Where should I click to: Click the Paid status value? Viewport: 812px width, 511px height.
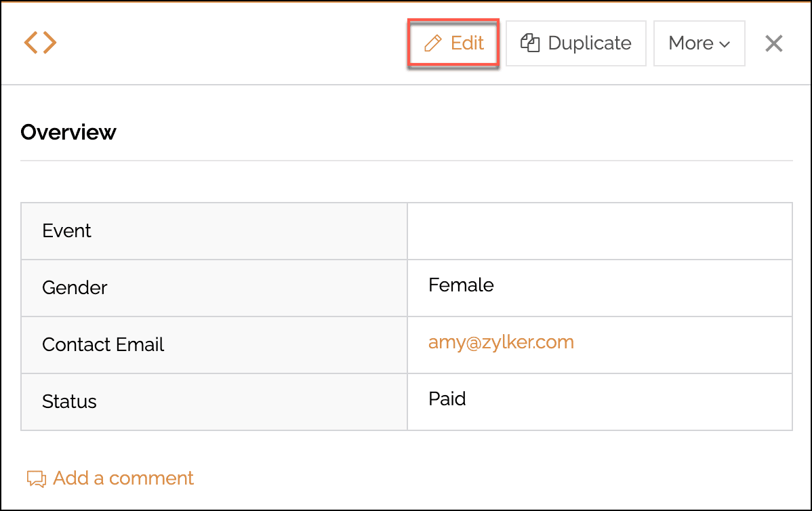(x=447, y=398)
